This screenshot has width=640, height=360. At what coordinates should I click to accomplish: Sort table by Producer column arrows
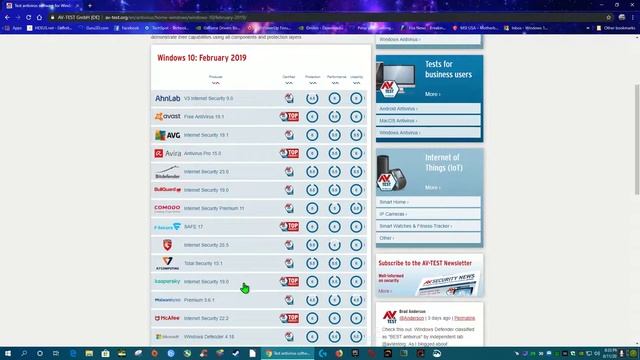coord(216,83)
